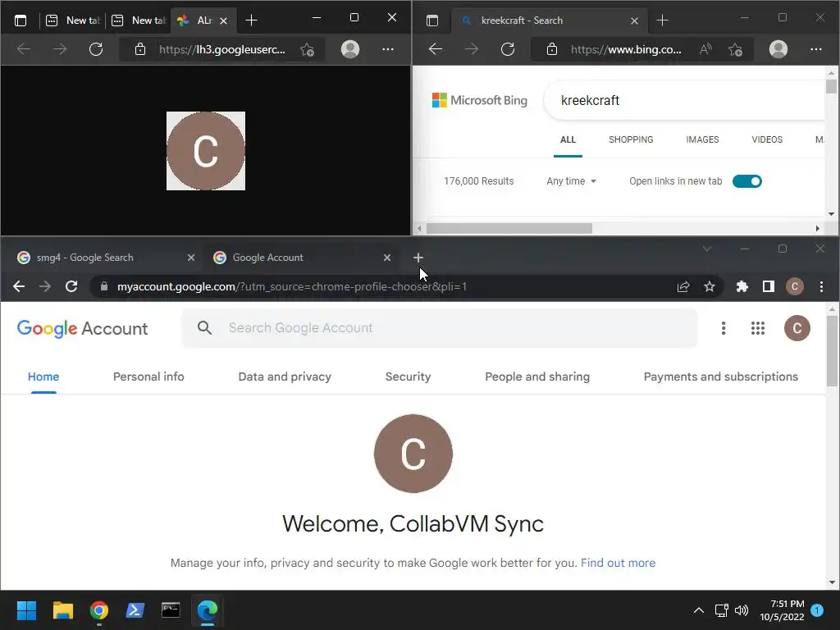The height and width of the screenshot is (630, 840).
Task: Show hidden tray icons chevron
Action: (699, 610)
